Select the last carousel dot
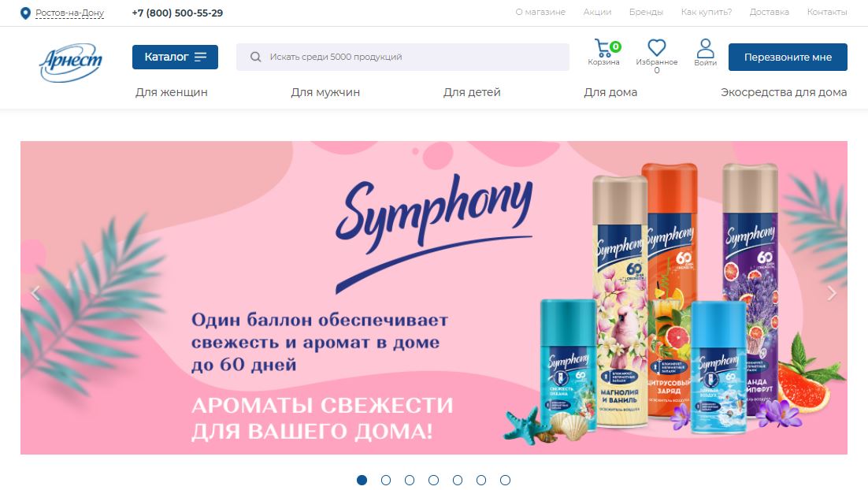Image resolution: width=868 pixels, height=490 pixels. point(505,480)
